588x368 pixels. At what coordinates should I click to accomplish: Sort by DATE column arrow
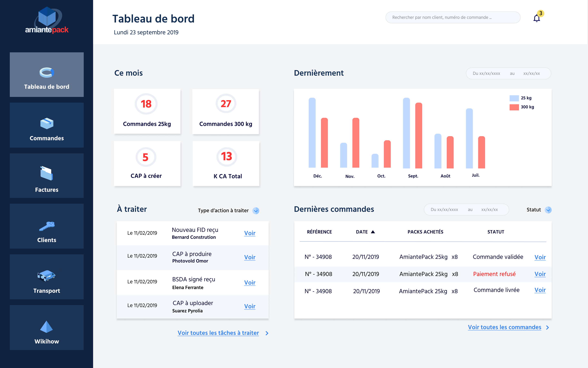pyautogui.click(x=373, y=232)
